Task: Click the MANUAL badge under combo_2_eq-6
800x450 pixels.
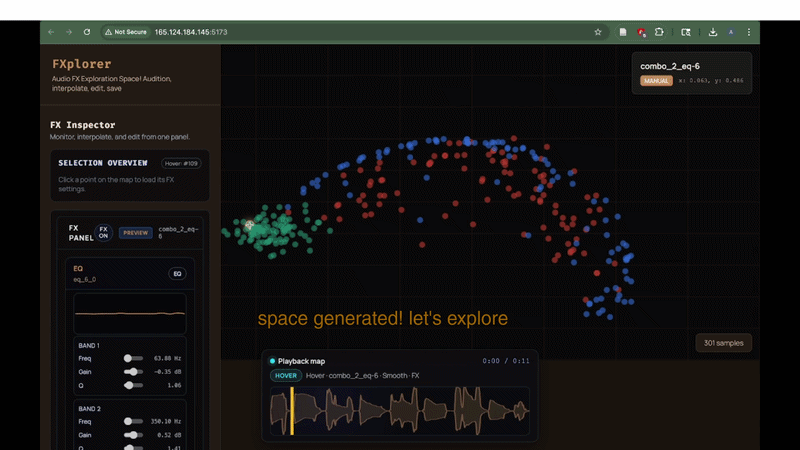Action: [656, 81]
